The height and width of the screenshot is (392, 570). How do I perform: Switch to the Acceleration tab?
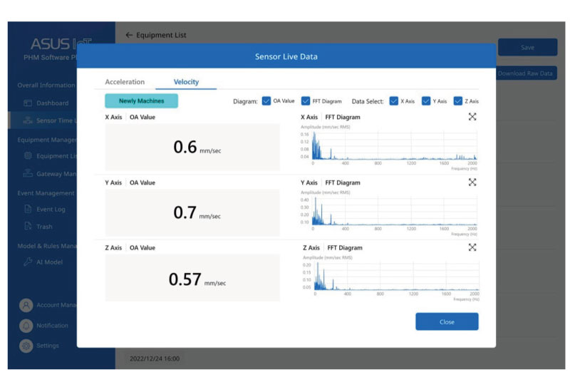[125, 82]
